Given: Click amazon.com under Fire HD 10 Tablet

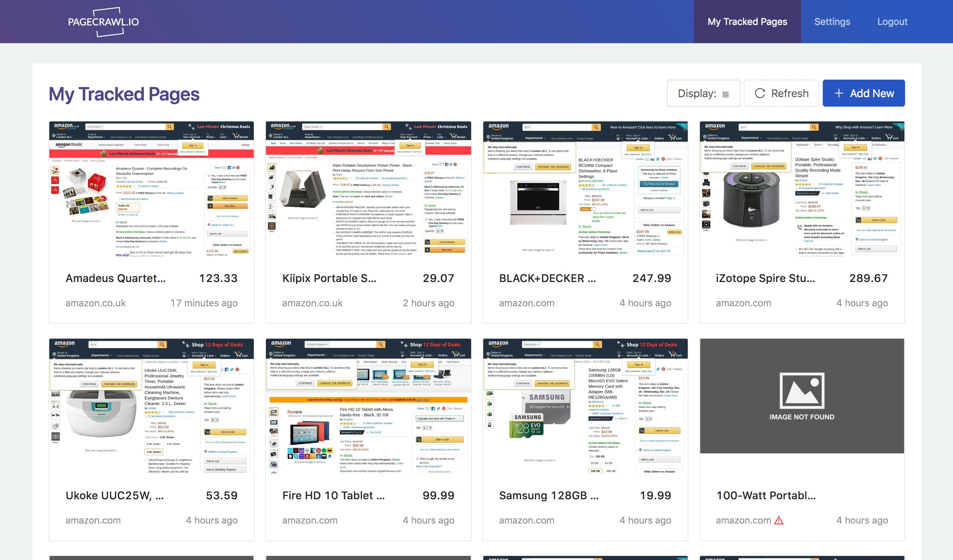Looking at the screenshot, I should point(310,520).
